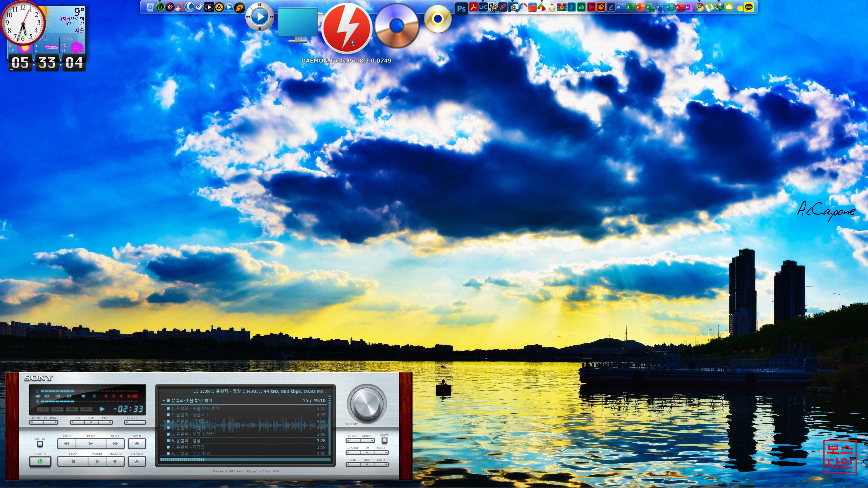This screenshot has height=488, width=868.
Task: Open the ADD files menu
Action: tap(353, 465)
